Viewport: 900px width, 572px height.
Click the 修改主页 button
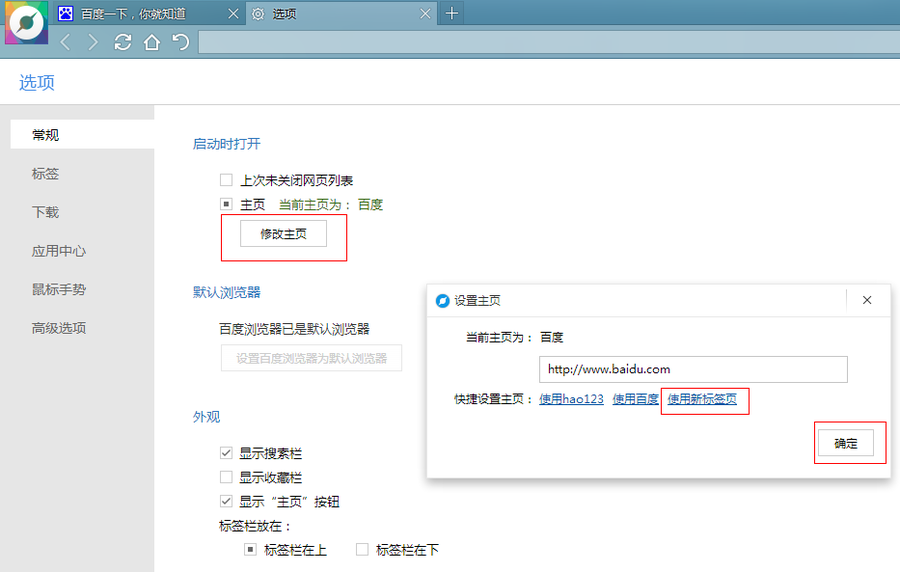click(283, 234)
